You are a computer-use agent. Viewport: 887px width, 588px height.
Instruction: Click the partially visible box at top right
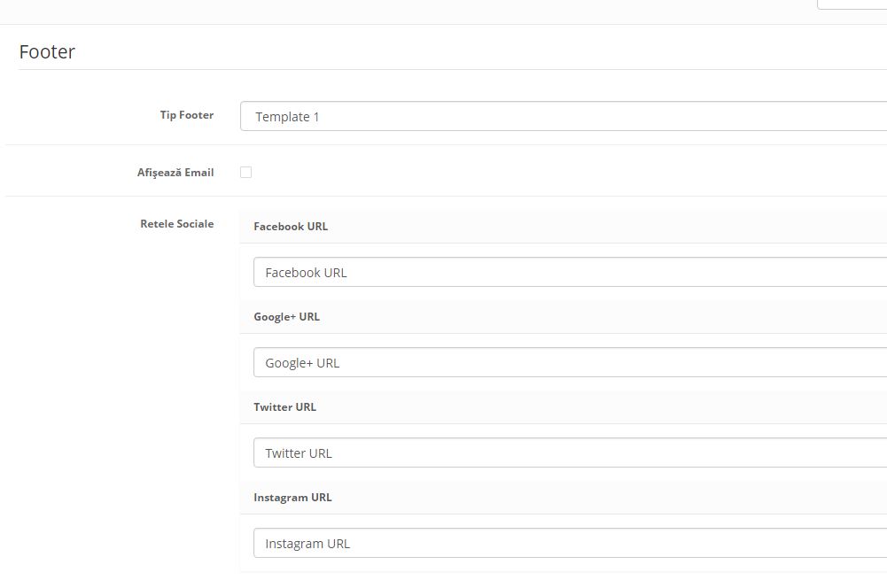click(x=852, y=4)
